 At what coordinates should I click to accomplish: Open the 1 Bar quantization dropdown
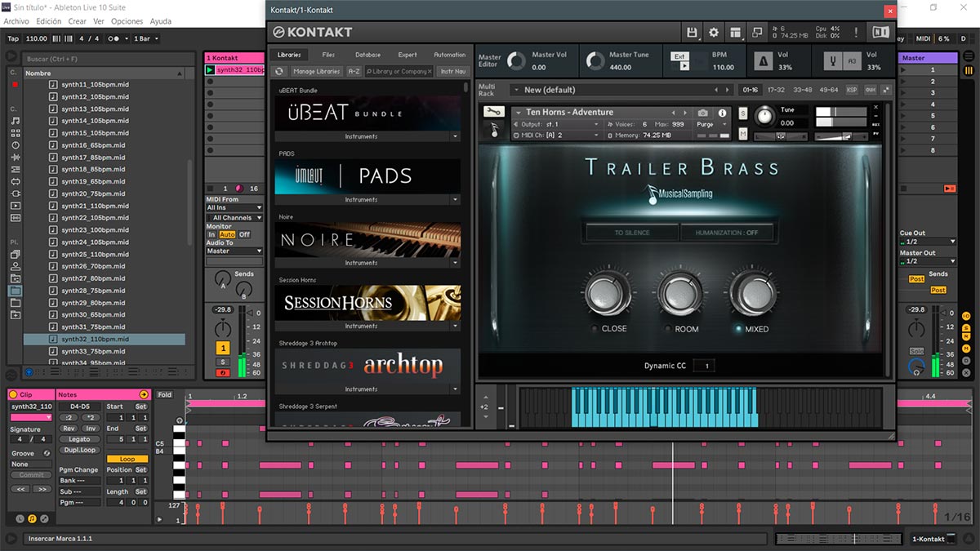click(x=145, y=38)
